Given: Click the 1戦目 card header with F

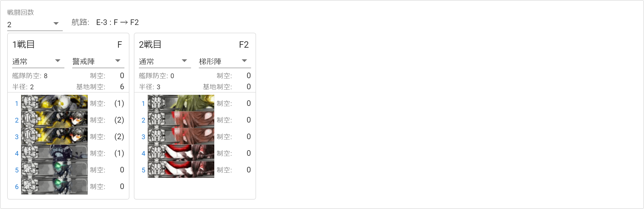Looking at the screenshot, I should (x=68, y=44).
